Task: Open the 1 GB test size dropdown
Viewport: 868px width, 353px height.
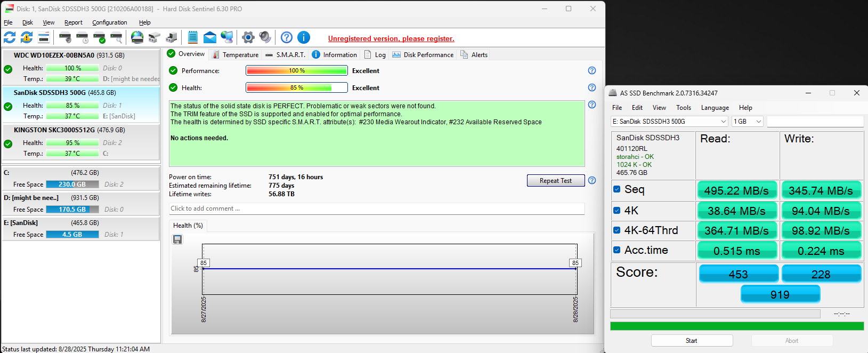Action: click(748, 122)
